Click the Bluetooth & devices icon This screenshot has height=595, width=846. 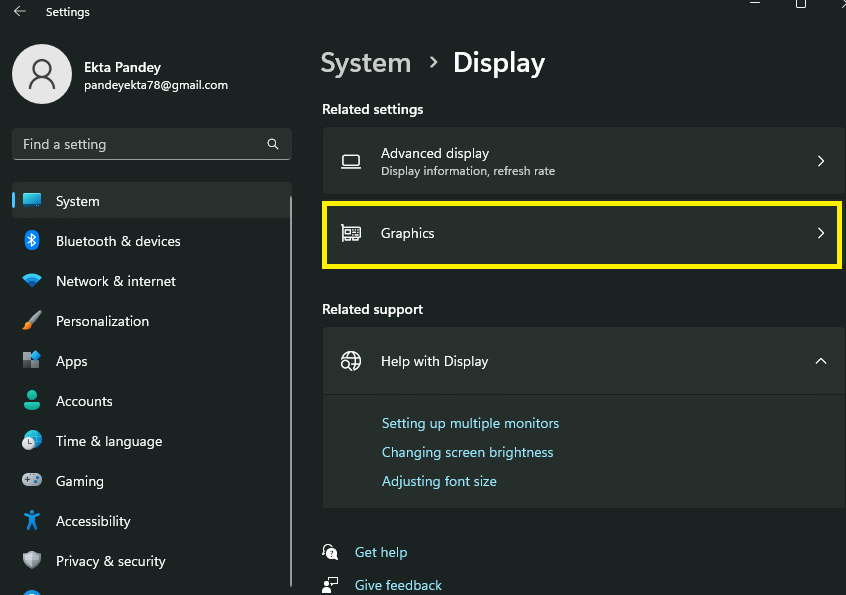(32, 241)
